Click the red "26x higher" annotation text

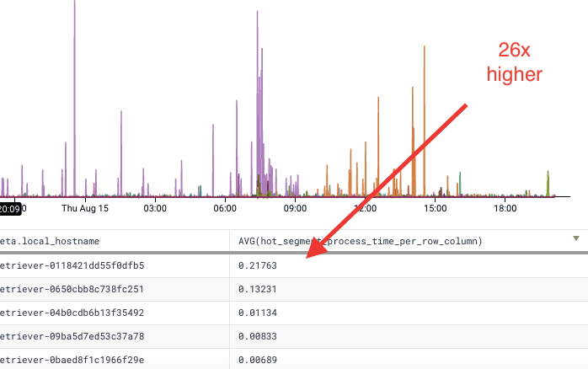[x=514, y=62]
